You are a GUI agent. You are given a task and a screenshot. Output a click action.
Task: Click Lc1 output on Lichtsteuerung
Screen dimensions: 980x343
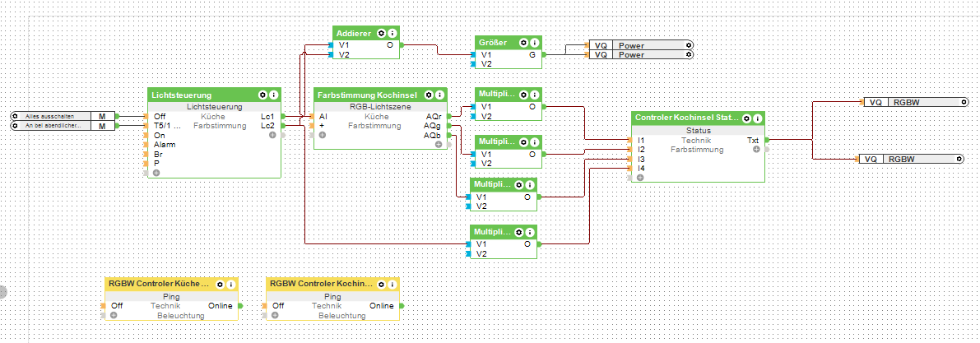267,116
